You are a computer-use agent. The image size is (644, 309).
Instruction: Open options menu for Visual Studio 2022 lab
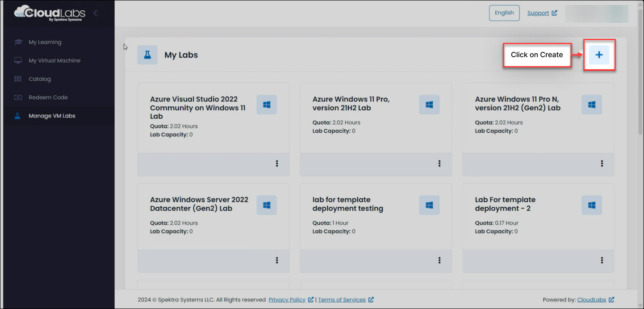(x=277, y=164)
